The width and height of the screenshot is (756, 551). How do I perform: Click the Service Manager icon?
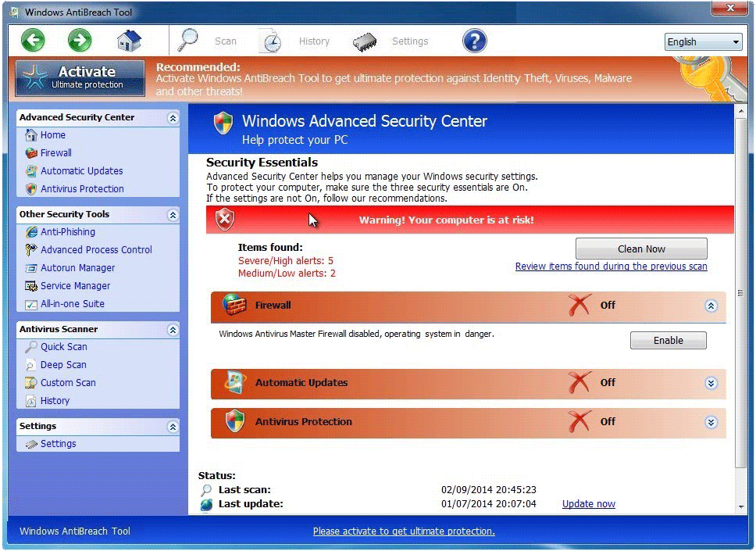[x=31, y=286]
